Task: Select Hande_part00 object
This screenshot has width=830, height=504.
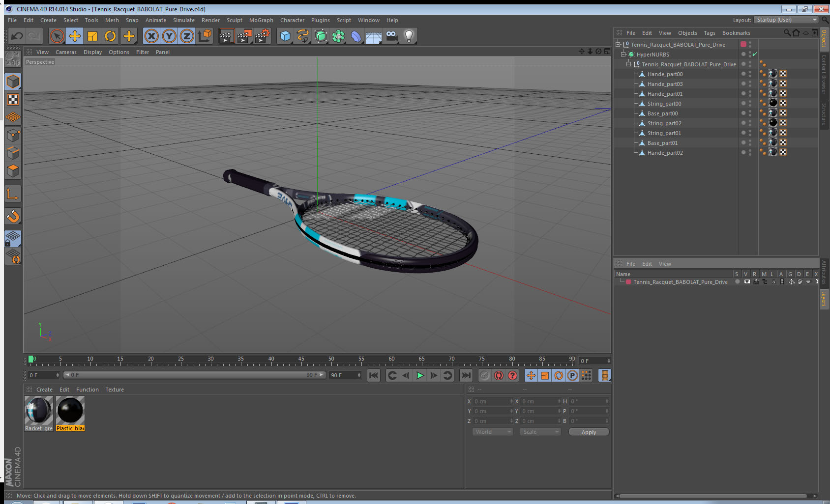Action: pyautogui.click(x=665, y=74)
